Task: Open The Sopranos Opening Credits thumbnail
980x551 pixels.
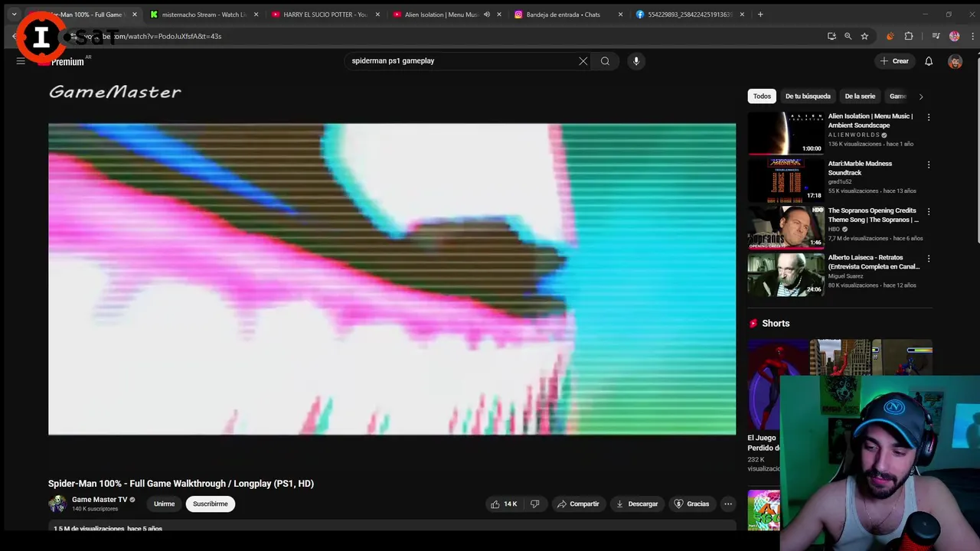Action: tap(786, 227)
